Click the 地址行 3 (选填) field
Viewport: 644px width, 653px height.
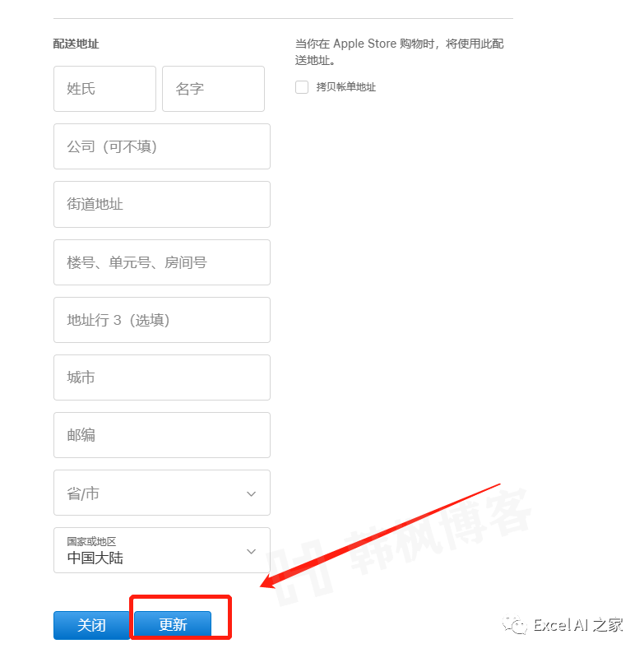pos(162,320)
